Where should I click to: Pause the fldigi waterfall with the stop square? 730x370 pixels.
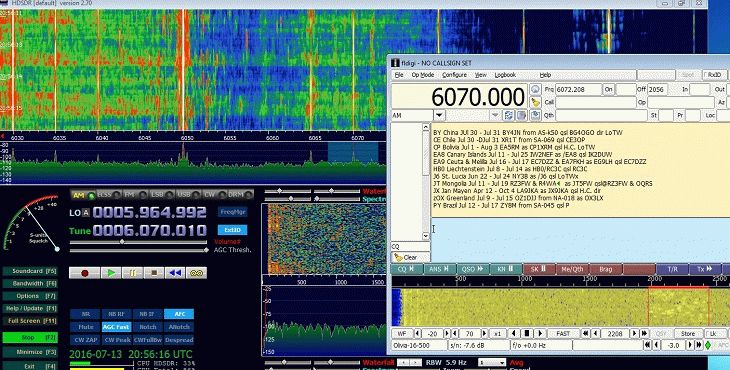[x=527, y=333]
